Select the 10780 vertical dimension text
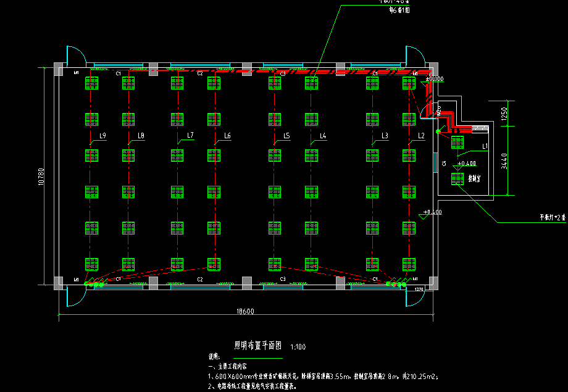 41,177
